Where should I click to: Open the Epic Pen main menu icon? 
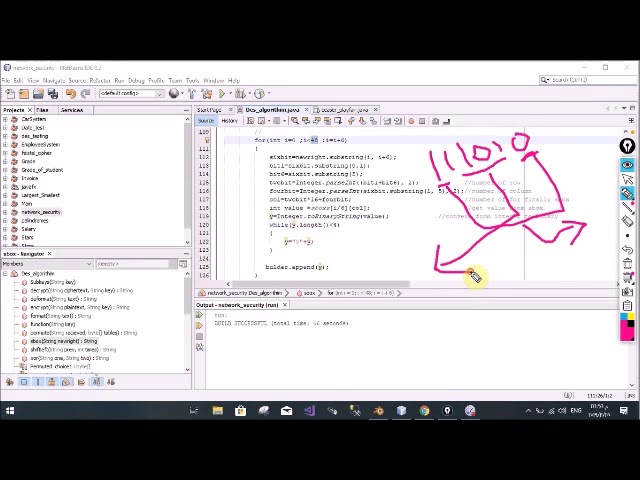(627, 146)
